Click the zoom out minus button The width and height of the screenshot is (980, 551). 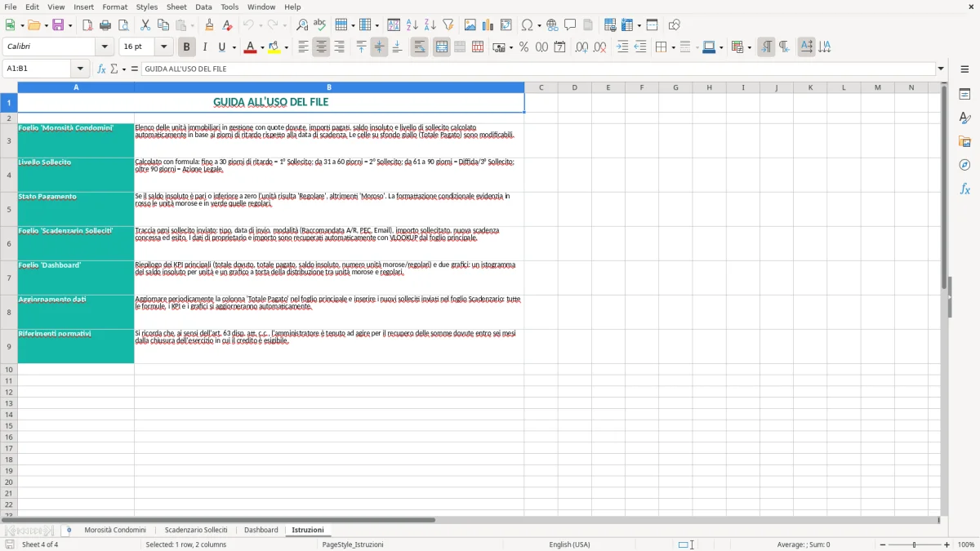(x=881, y=544)
